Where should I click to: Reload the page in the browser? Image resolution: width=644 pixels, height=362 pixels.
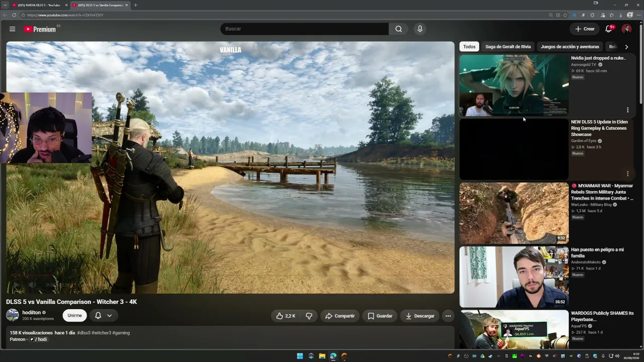tap(14, 15)
